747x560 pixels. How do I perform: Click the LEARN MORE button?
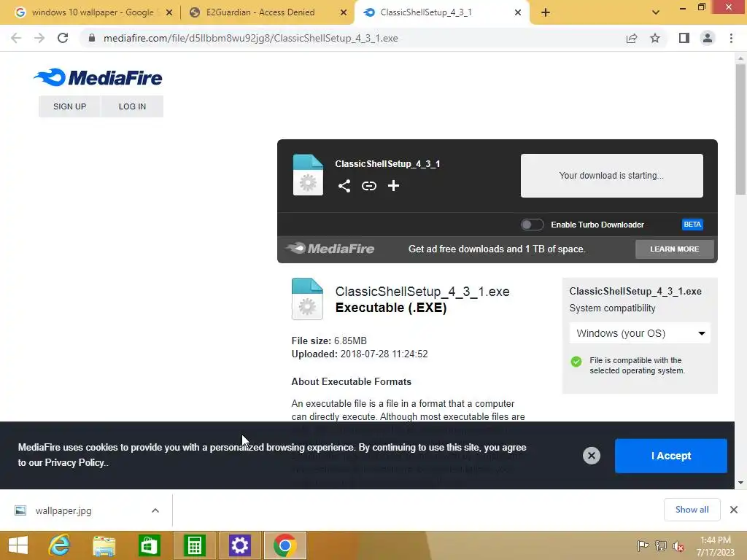pos(675,249)
